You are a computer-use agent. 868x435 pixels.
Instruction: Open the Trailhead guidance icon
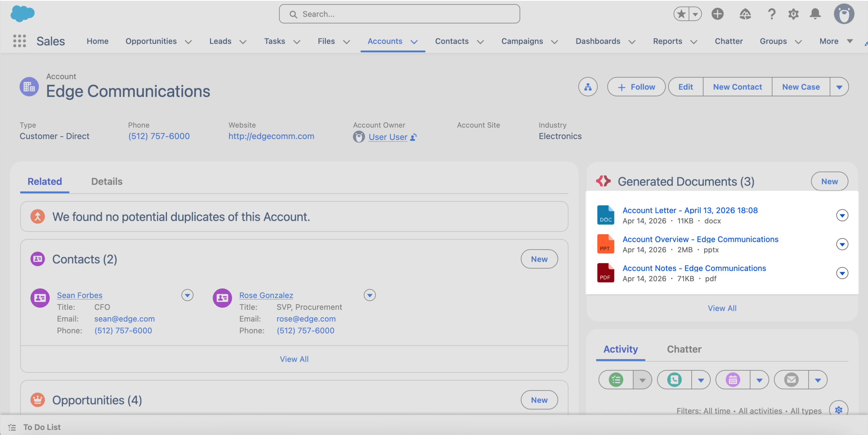point(745,14)
